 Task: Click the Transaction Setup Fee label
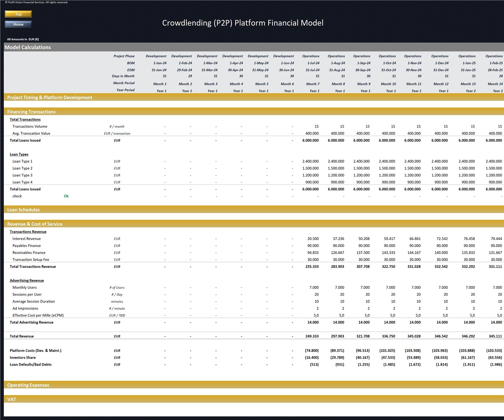31,260
